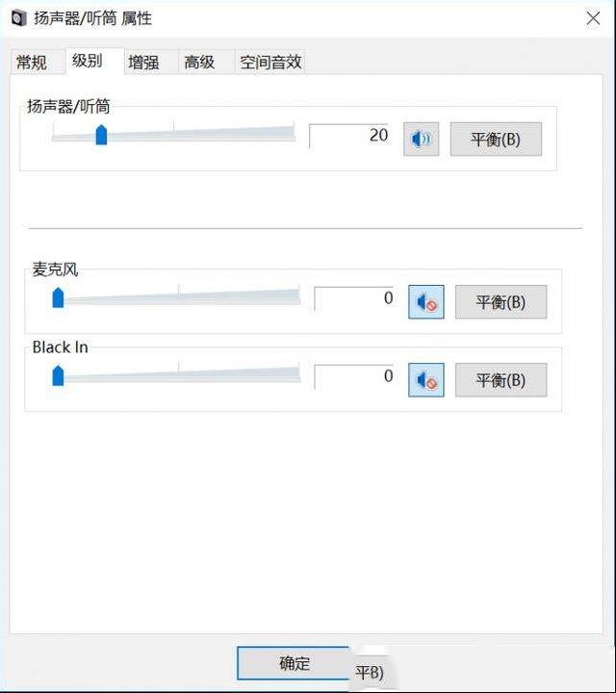The width and height of the screenshot is (616, 693).
Task: Focus the 扬声器/听筒 volume field showing 20
Action: click(349, 136)
